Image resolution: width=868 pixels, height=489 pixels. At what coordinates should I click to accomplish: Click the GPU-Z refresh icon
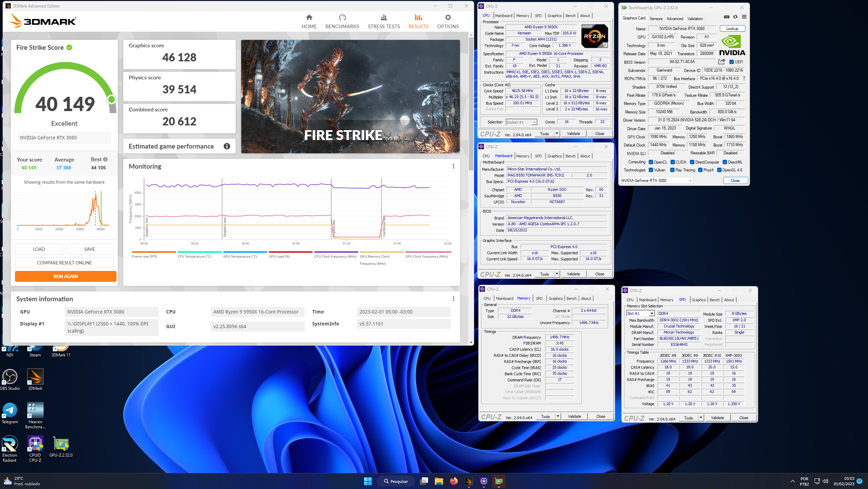pyautogui.click(x=736, y=17)
